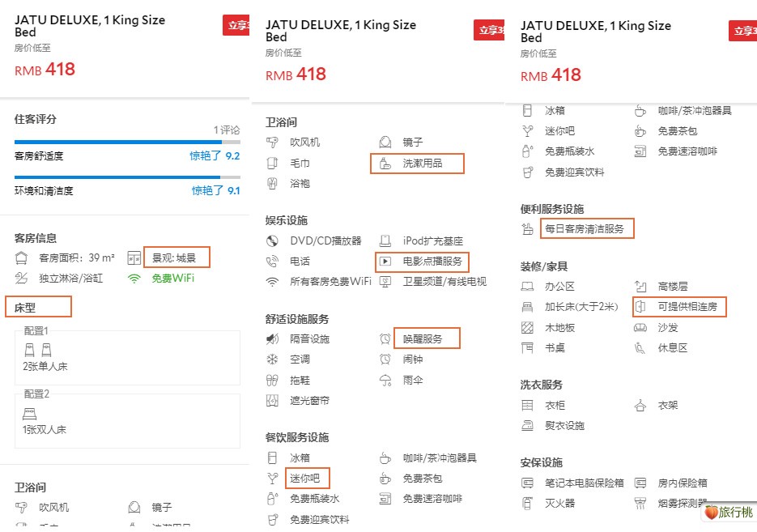Image resolution: width=757 pixels, height=532 pixels.
Task: Click the 唤醒服务 text
Action: [x=423, y=339]
